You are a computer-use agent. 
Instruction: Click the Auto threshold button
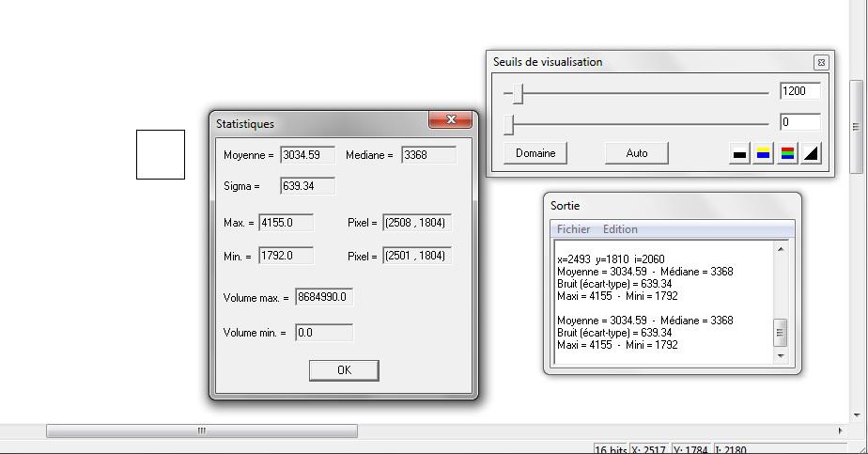tap(637, 153)
